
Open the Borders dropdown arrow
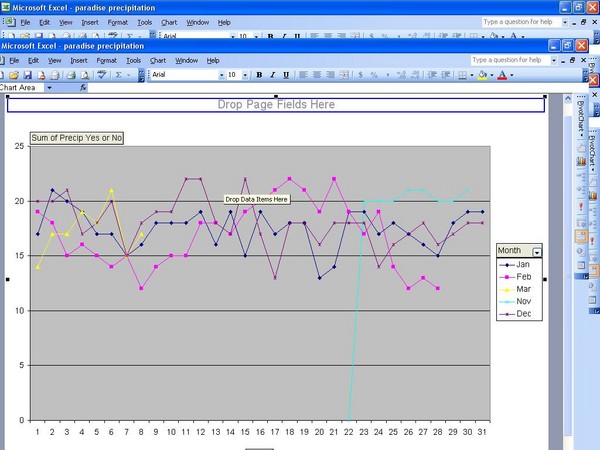(471, 75)
